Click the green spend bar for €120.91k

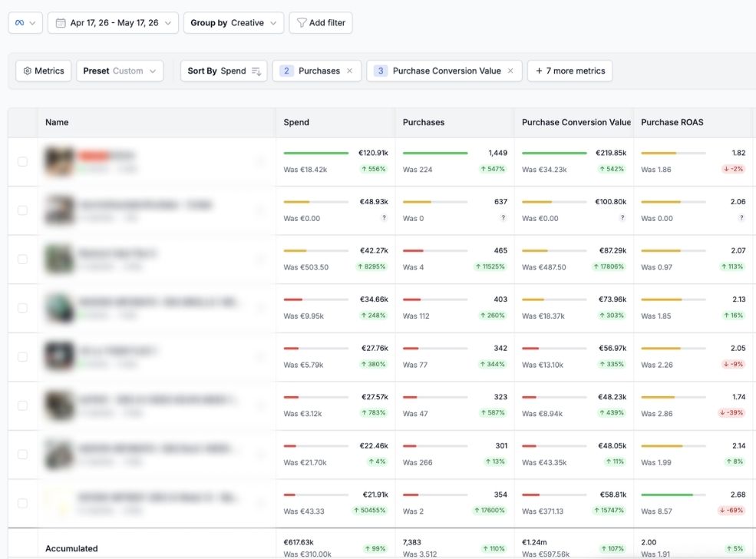[x=315, y=153]
